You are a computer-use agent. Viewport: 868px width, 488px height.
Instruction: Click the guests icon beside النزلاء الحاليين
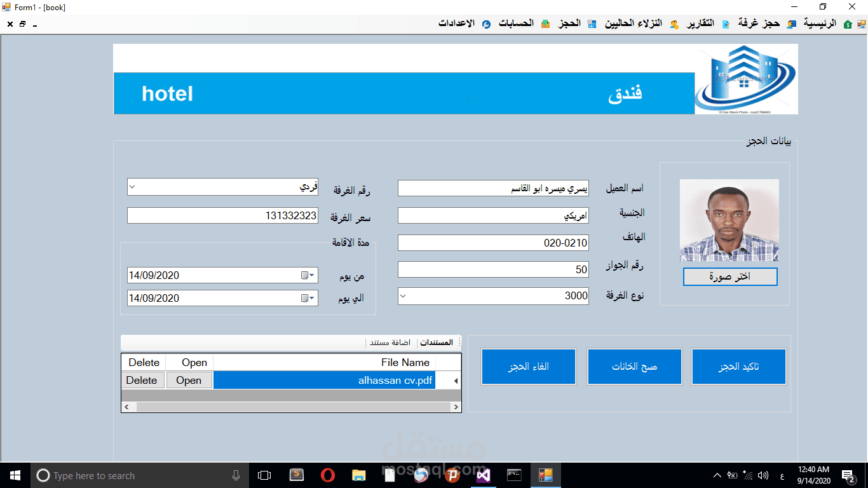(674, 24)
